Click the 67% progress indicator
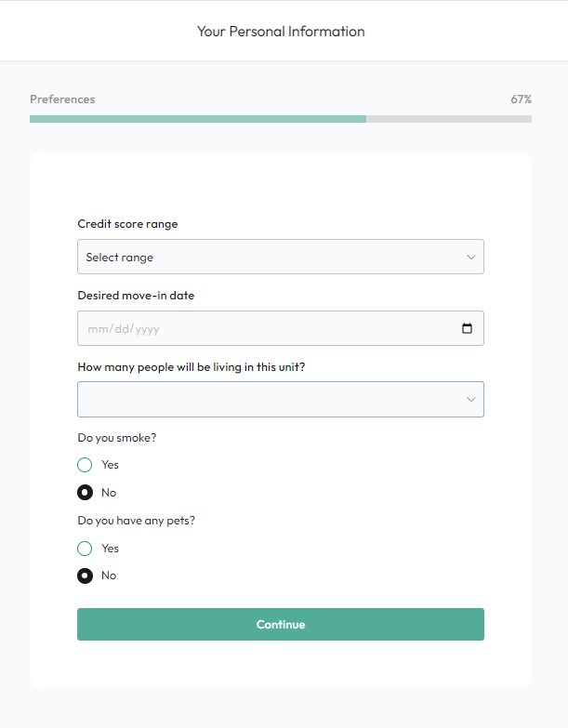Screen dimensions: 568x728 pos(522,99)
